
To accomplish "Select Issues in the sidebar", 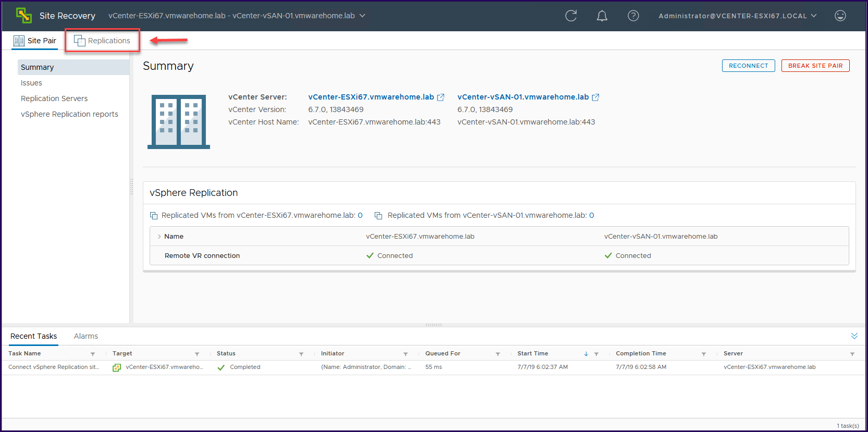I will 31,83.
